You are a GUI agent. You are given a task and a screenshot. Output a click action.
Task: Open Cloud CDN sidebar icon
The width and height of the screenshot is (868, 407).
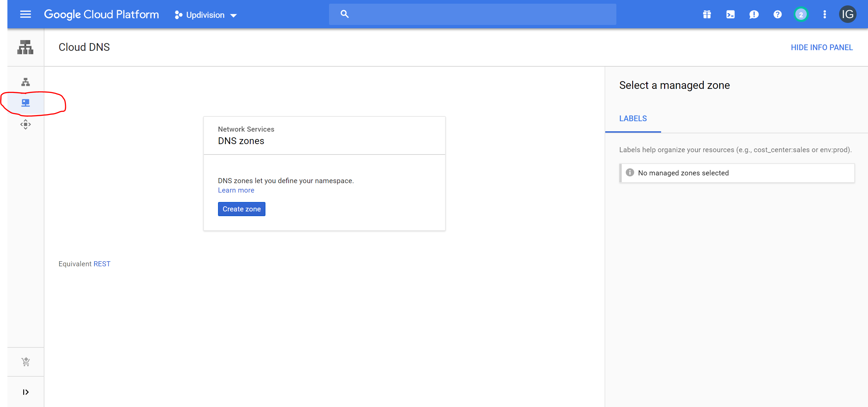pos(26,125)
